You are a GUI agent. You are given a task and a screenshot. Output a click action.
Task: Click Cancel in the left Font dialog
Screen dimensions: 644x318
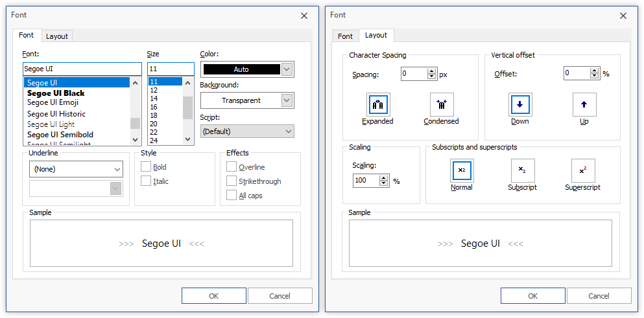coord(280,296)
